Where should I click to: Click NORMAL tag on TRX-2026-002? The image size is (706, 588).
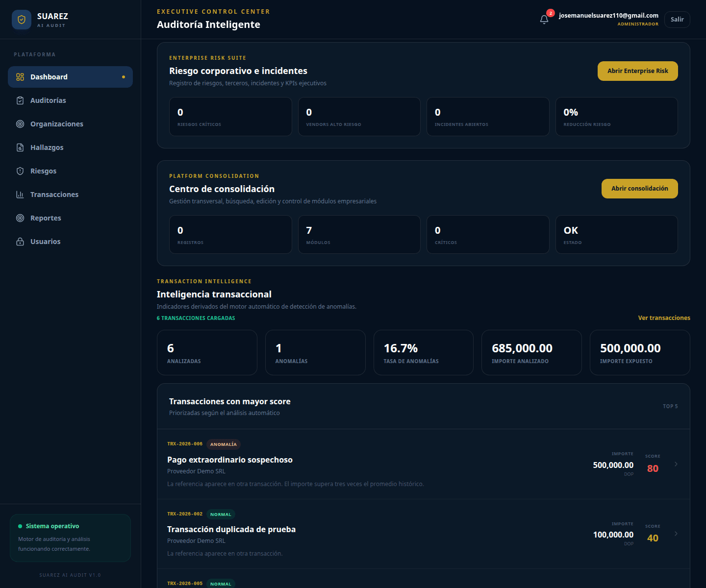click(221, 514)
